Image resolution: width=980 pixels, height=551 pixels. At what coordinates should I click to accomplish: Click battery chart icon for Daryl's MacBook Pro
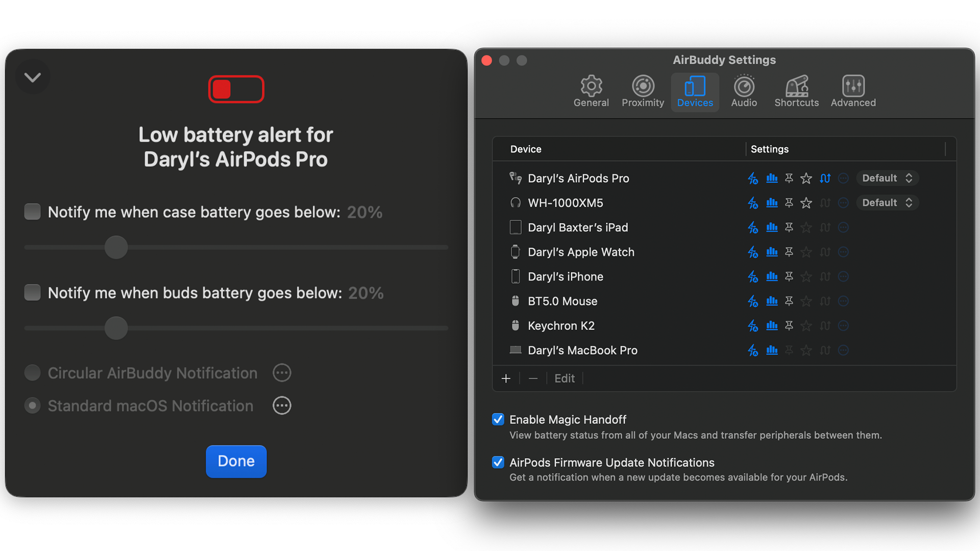[772, 350]
